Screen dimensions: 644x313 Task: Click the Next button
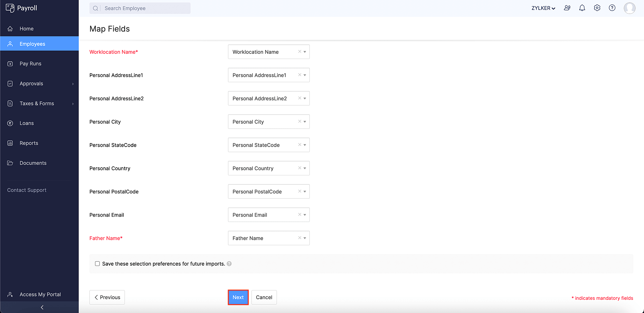coord(238,297)
